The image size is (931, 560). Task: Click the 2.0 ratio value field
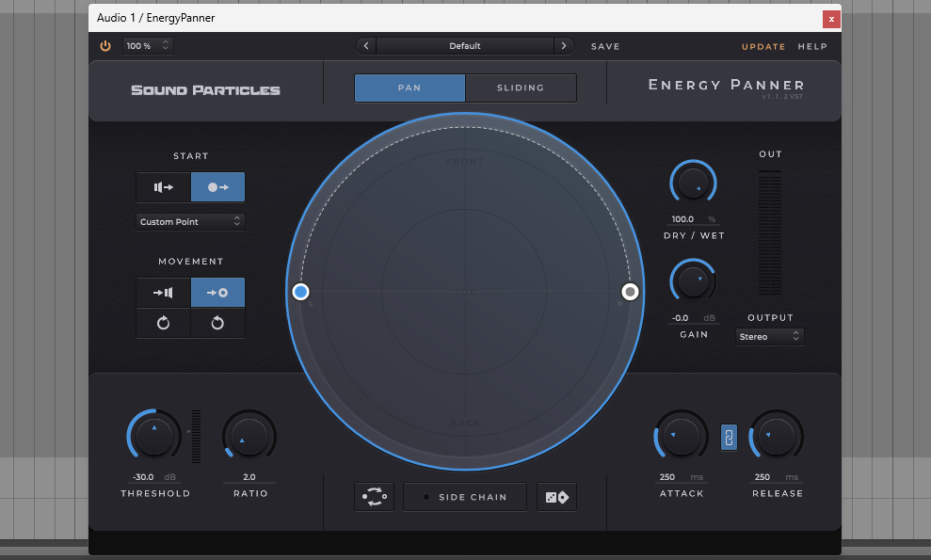click(x=249, y=477)
